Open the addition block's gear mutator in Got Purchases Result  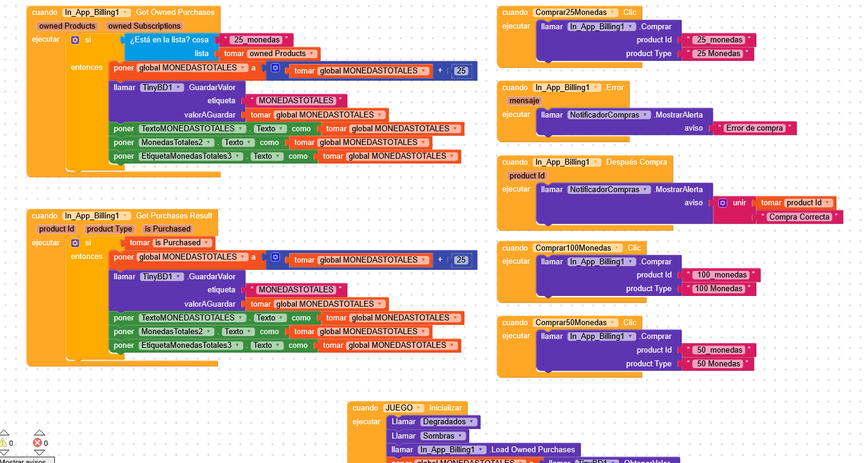pyautogui.click(x=275, y=257)
